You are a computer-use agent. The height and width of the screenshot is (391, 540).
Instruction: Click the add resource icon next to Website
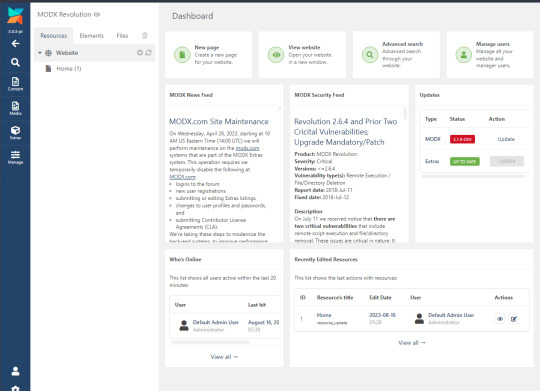(140, 53)
